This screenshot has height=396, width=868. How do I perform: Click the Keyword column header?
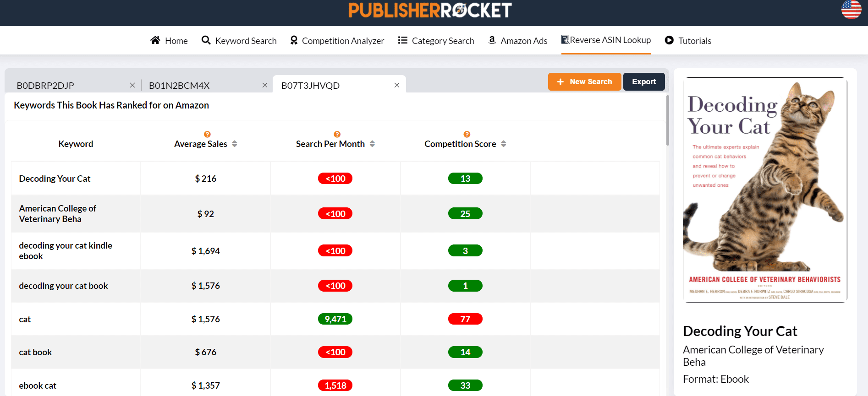click(x=76, y=144)
